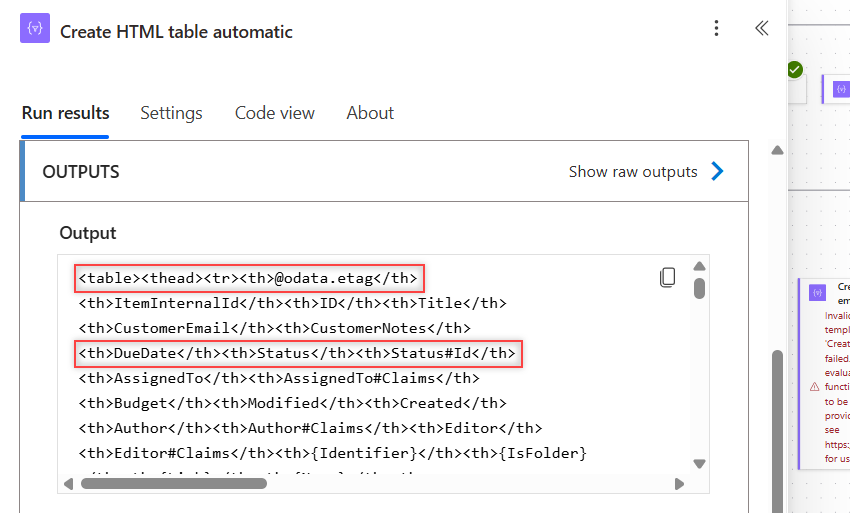Click the DueDate Status Status#Id line
The height and width of the screenshot is (513, 850).
[x=297, y=353]
